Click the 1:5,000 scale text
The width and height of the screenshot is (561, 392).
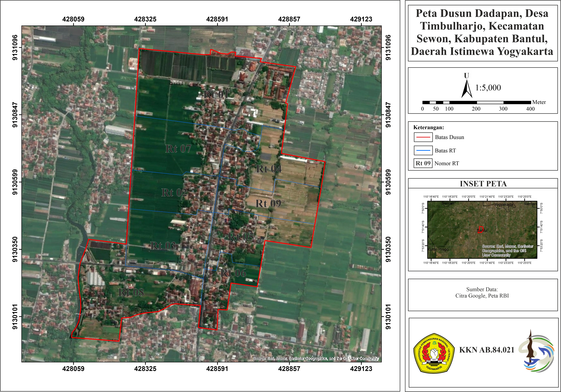coord(488,87)
